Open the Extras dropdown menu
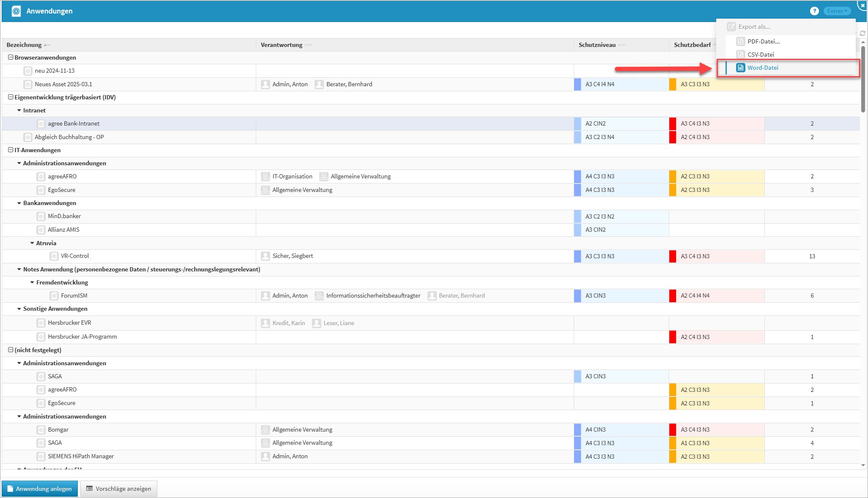868x498 pixels. 837,11
